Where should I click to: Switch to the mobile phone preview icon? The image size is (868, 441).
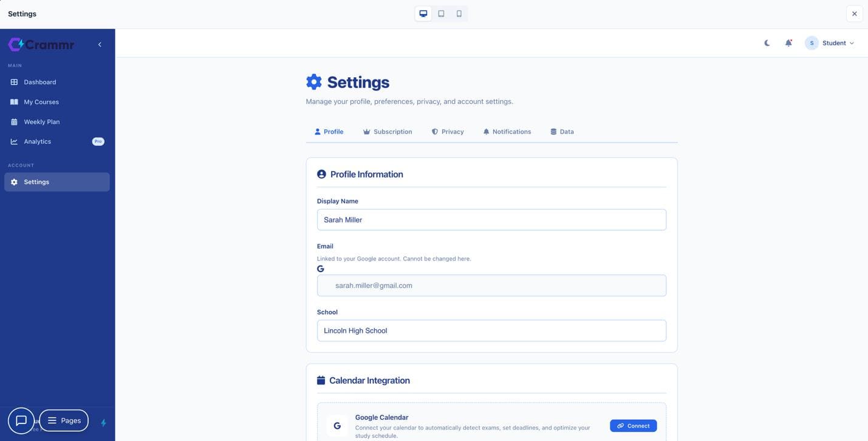[x=459, y=13]
